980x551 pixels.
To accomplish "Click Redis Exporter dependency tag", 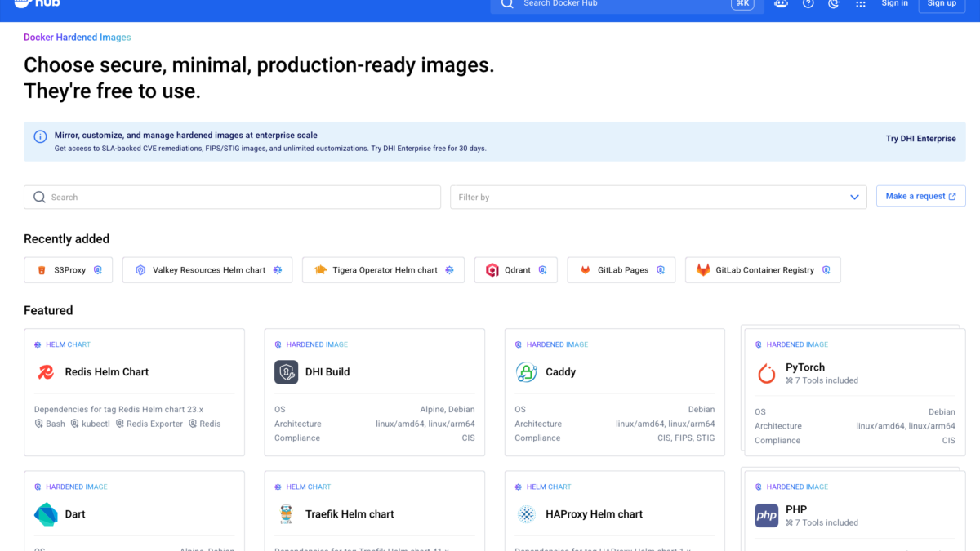I will 149,424.
